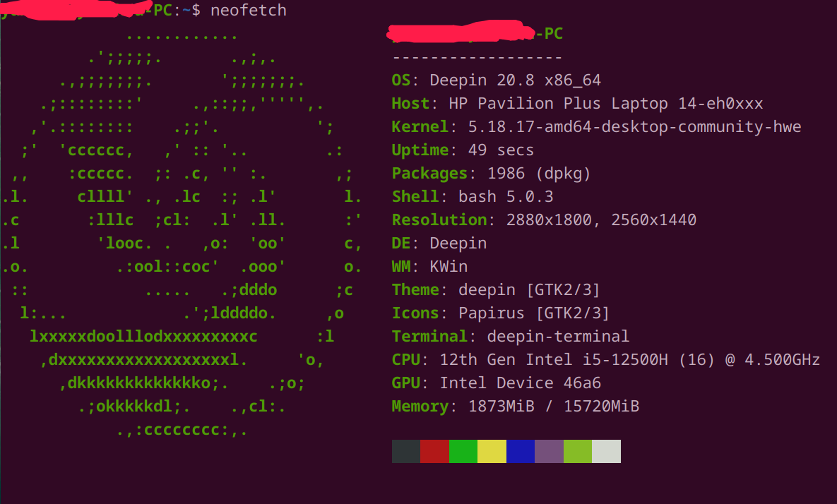Image resolution: width=837 pixels, height=504 pixels.
Task: Click the dark gray color block
Action: click(x=406, y=451)
